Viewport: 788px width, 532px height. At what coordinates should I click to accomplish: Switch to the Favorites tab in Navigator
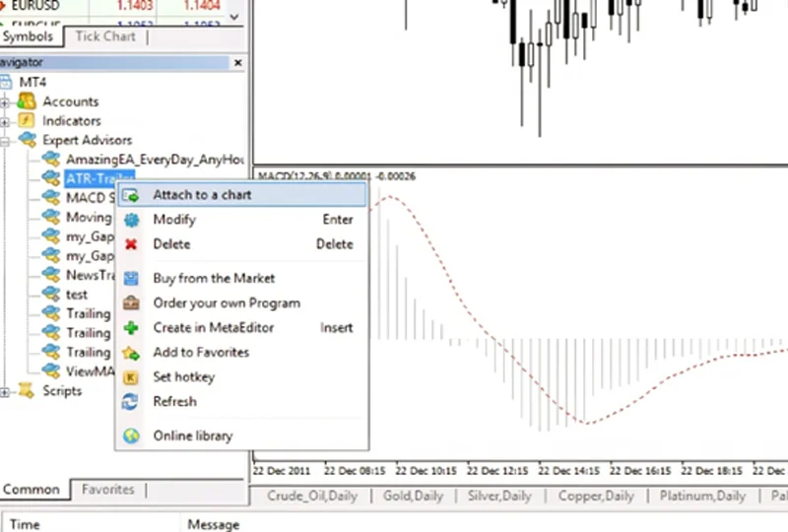[108, 490]
